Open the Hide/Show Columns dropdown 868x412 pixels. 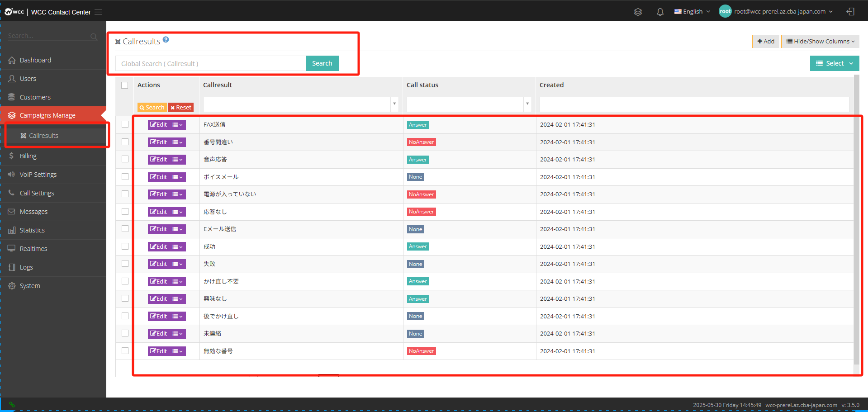(x=821, y=41)
